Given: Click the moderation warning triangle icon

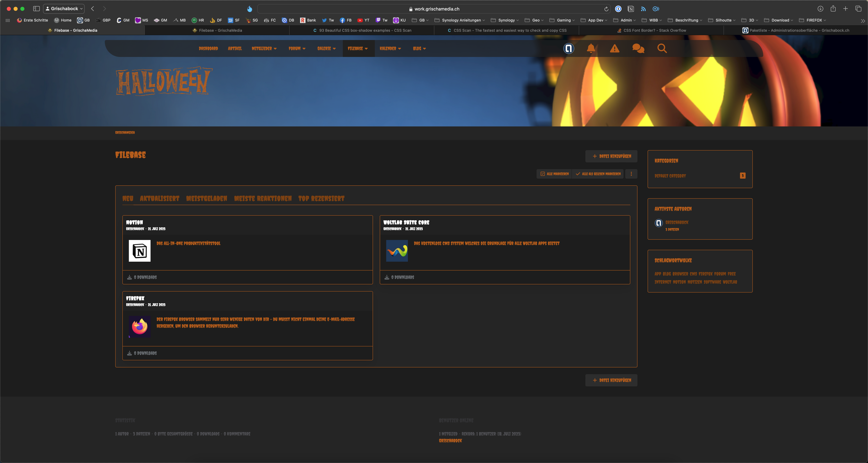Looking at the screenshot, I should (615, 48).
